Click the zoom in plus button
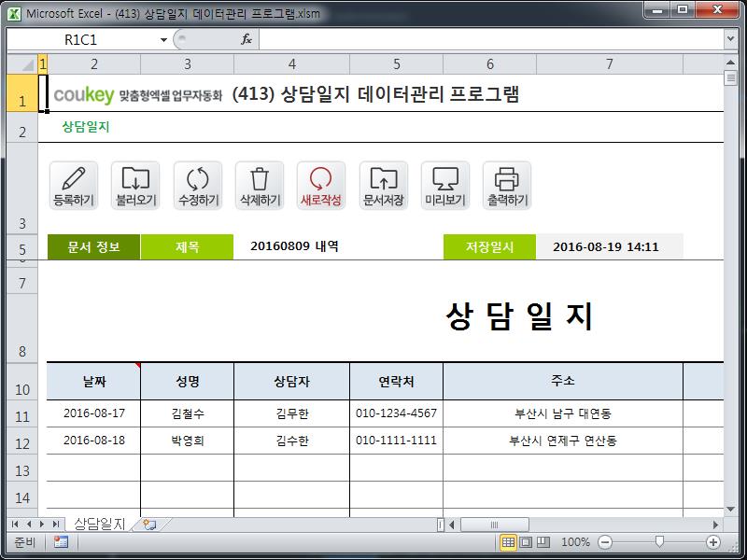Viewport: 747px width, 560px height. click(x=713, y=542)
